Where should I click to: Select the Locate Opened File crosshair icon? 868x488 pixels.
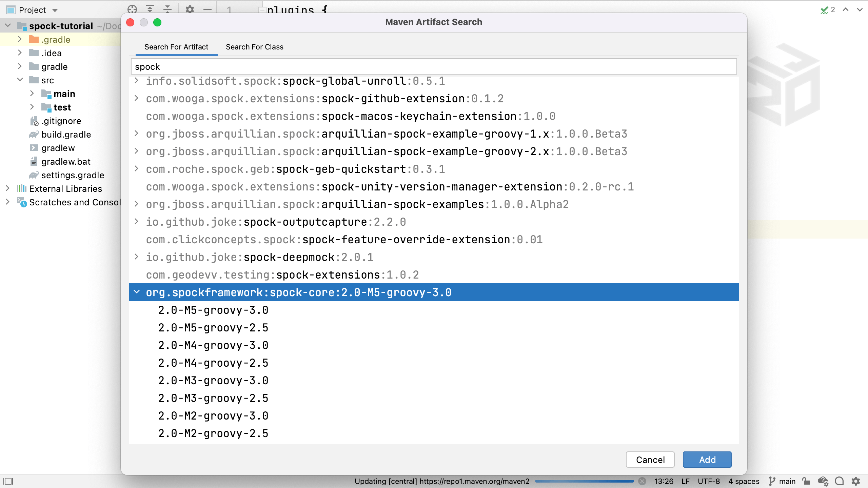point(132,9)
